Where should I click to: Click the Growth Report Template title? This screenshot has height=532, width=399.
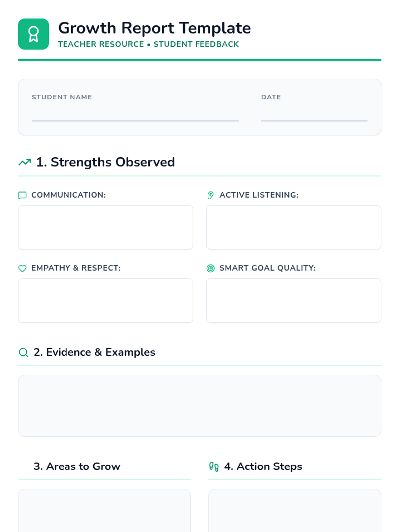point(154,28)
